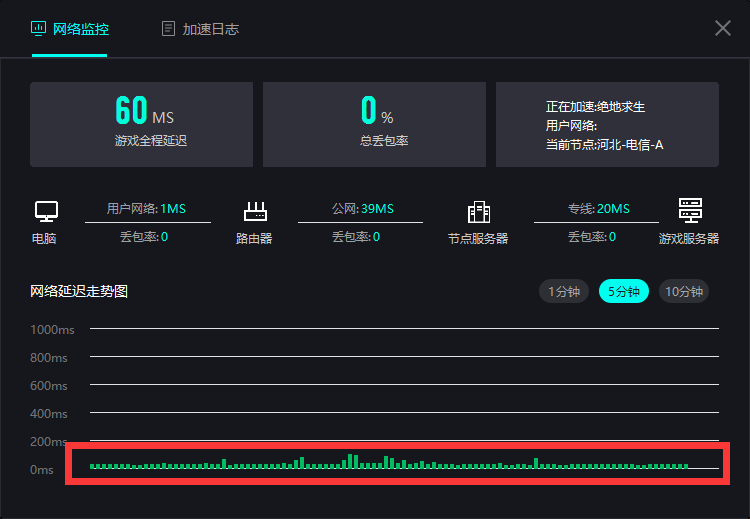The image size is (750, 519).
Task: Click the current node info card
Action: (607, 124)
